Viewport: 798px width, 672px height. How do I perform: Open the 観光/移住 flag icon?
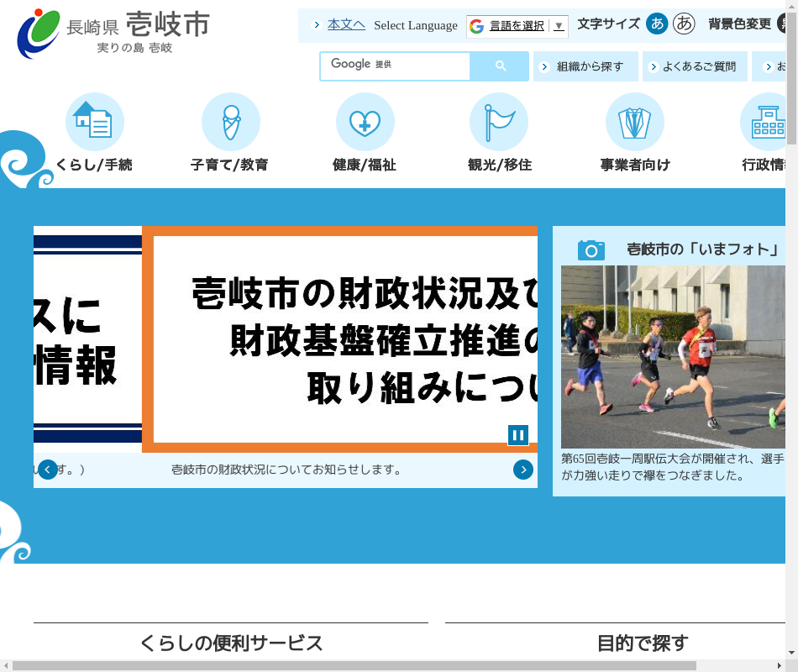click(499, 123)
